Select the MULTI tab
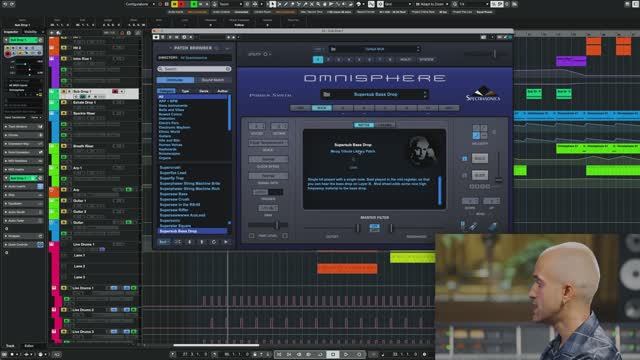 [405, 60]
